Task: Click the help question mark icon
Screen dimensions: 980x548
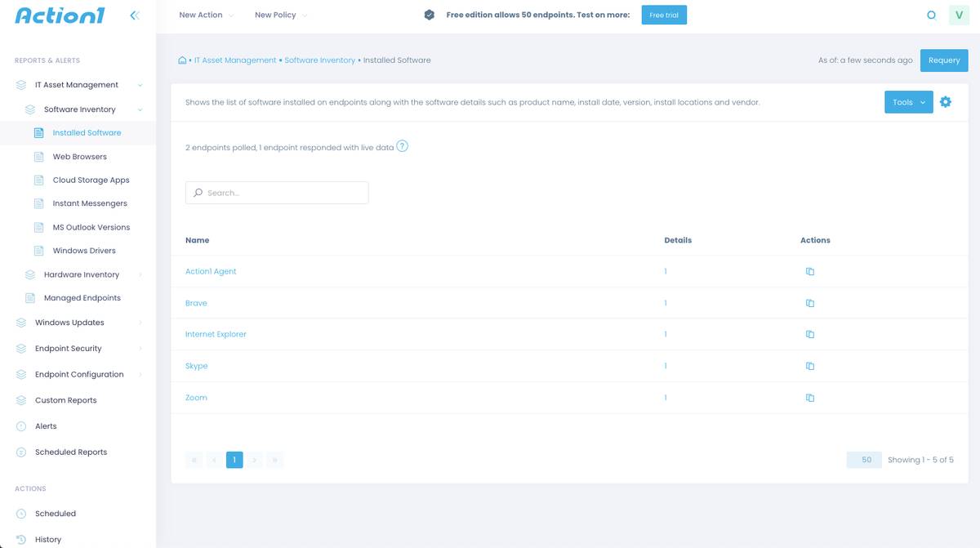Action: pos(402,147)
